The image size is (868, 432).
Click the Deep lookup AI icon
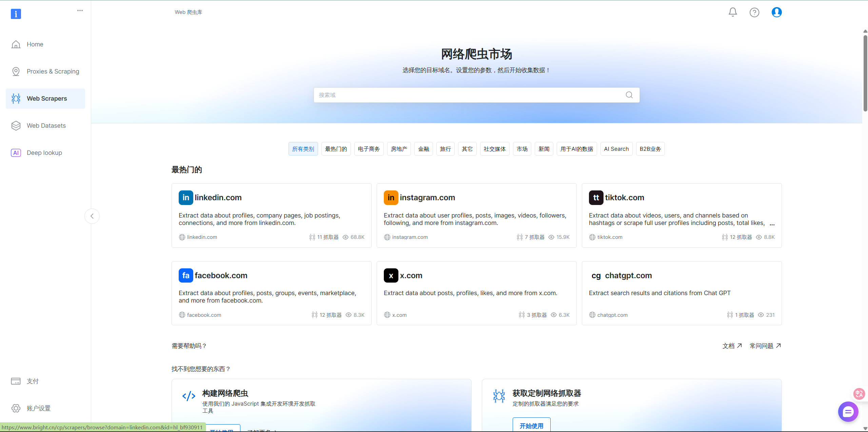16,153
